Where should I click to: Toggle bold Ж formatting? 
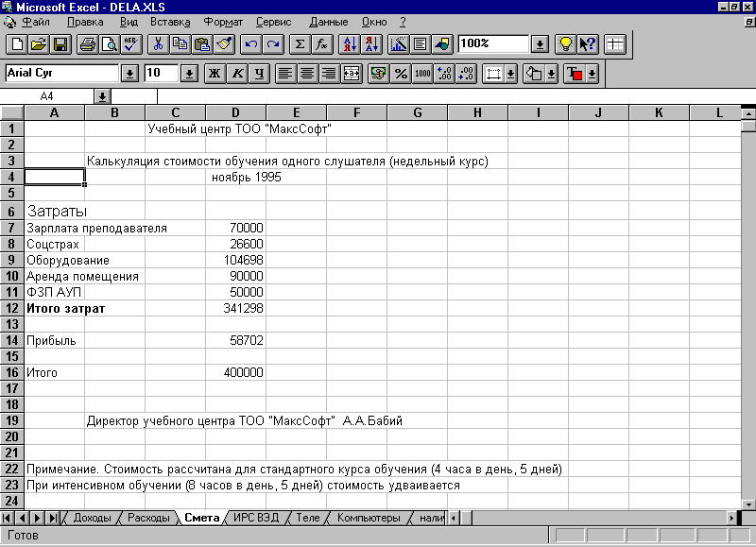coord(215,74)
